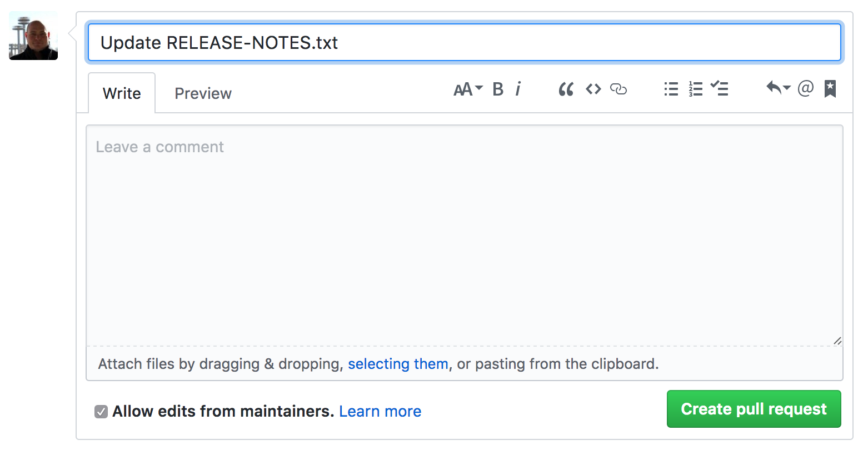
Task: Uncheck Allow edits from maintainers
Action: pyautogui.click(x=101, y=411)
